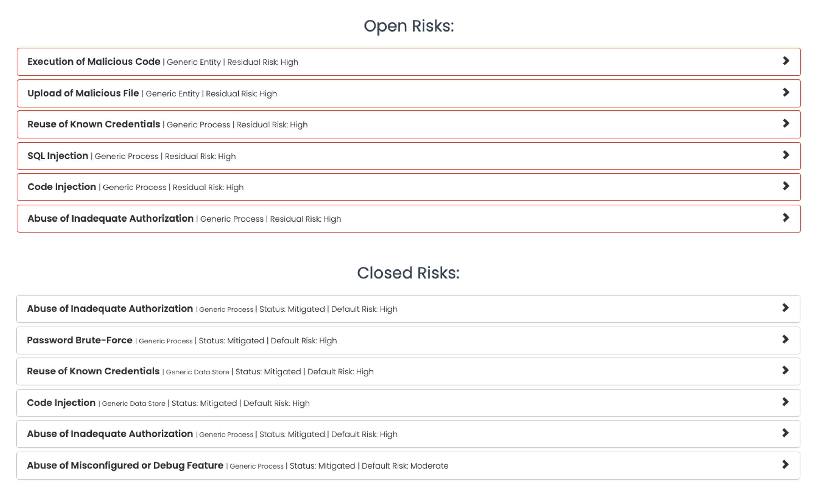Click chevron for Reuse of Known Credentials Data Store

(x=785, y=371)
